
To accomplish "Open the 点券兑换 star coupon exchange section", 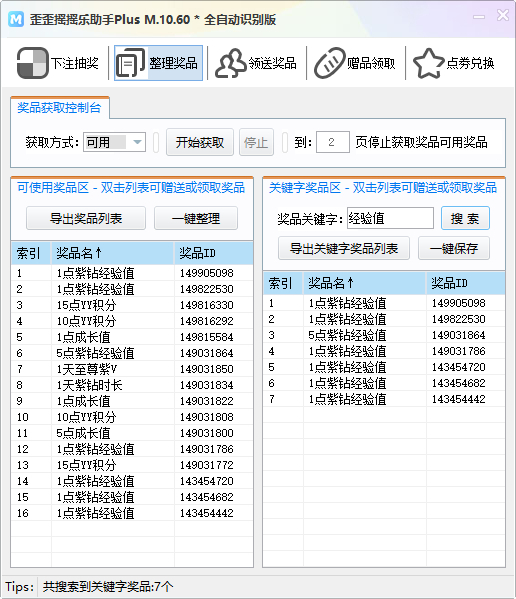I will tap(455, 63).
